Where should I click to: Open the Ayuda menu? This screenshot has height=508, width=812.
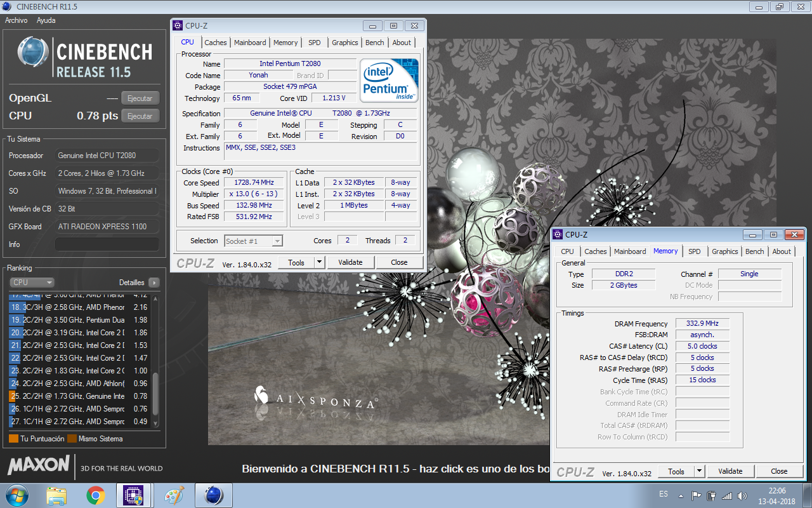[x=46, y=20]
